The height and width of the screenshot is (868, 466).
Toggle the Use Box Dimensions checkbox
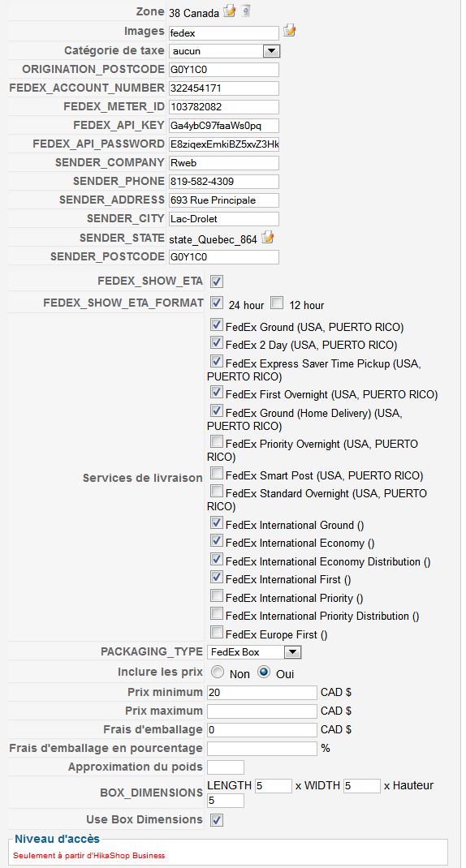tap(217, 819)
